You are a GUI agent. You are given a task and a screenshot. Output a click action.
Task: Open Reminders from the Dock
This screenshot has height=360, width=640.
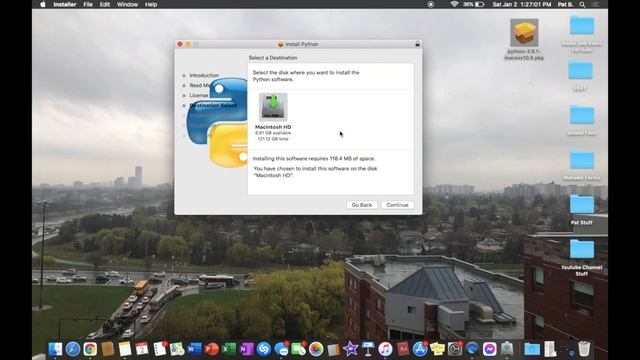click(160, 349)
